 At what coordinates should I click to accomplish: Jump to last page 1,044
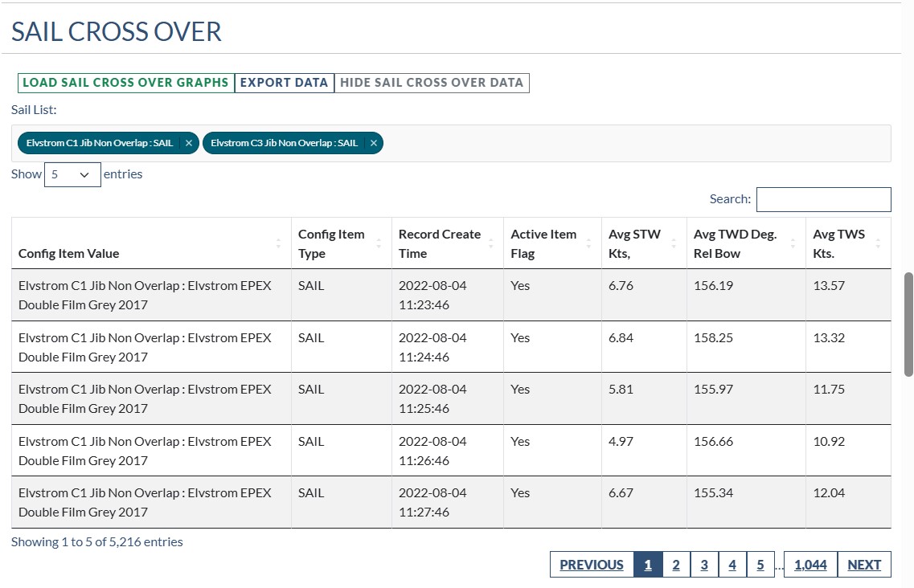tap(810, 565)
